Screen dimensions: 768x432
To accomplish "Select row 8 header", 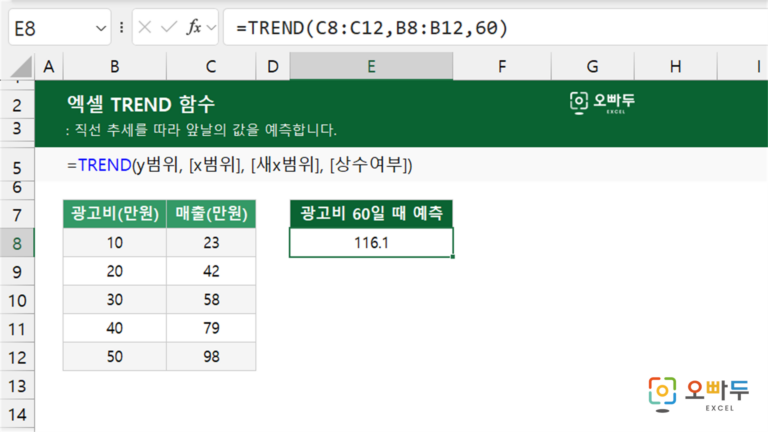I will tap(17, 243).
